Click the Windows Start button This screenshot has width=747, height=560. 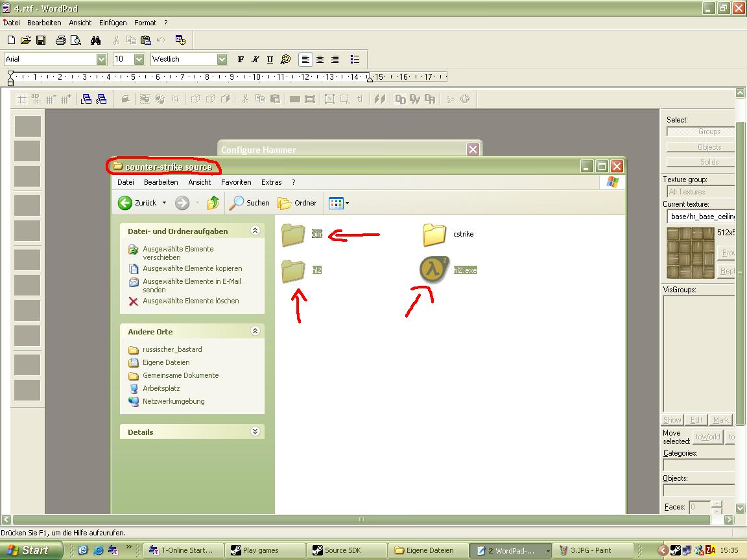point(31,550)
